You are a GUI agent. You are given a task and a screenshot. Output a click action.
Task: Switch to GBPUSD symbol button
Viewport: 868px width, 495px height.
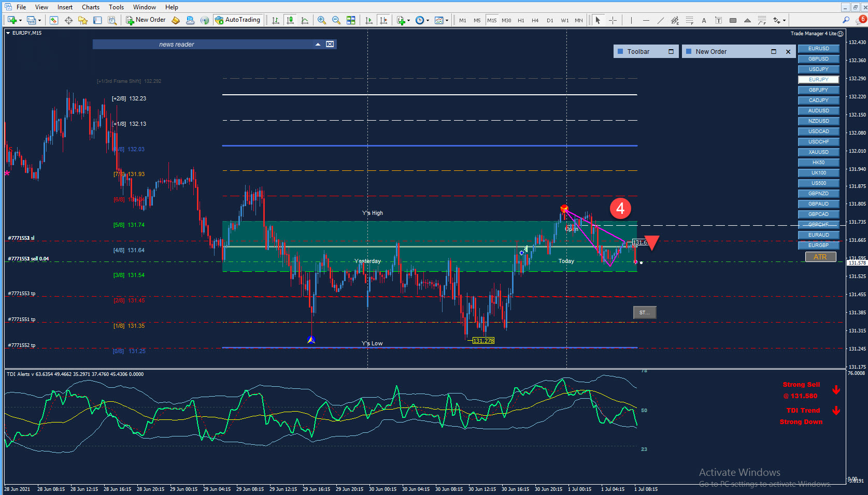(818, 59)
